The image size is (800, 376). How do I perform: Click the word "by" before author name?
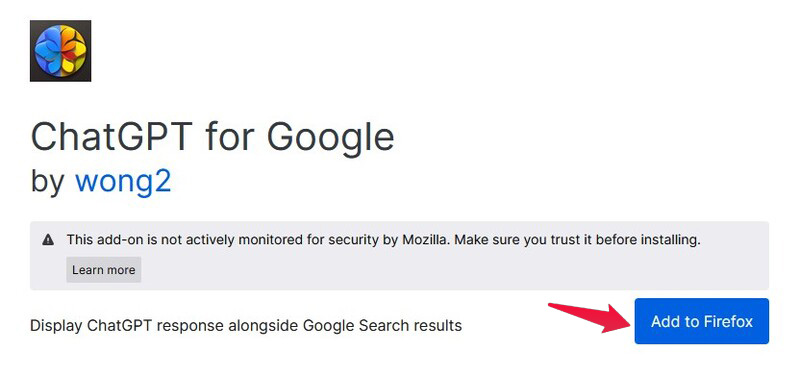click(47, 181)
